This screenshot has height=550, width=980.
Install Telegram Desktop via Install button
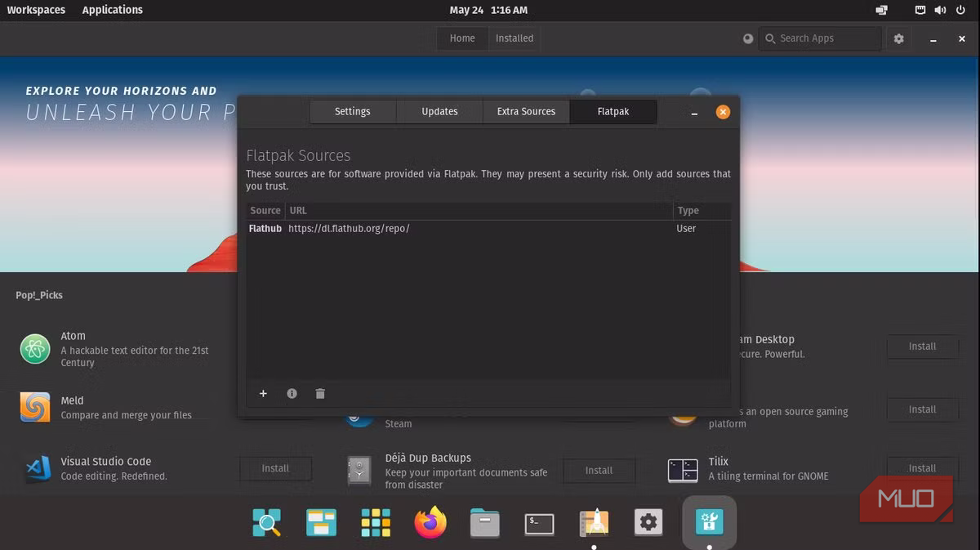(x=922, y=347)
